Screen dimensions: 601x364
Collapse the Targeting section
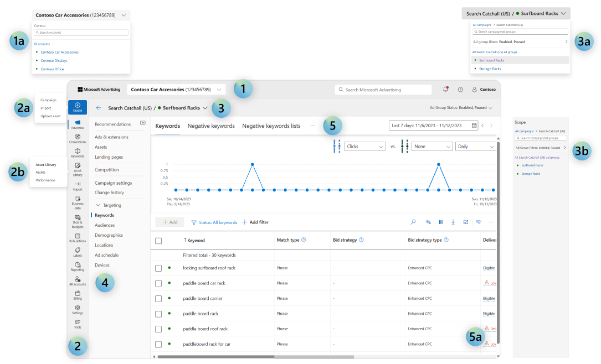[x=98, y=205]
